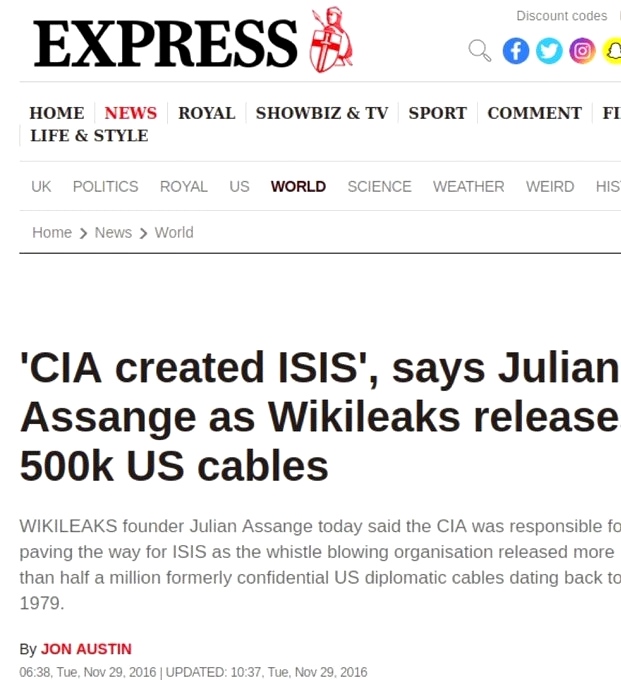Open the Discount codes link

(x=561, y=16)
